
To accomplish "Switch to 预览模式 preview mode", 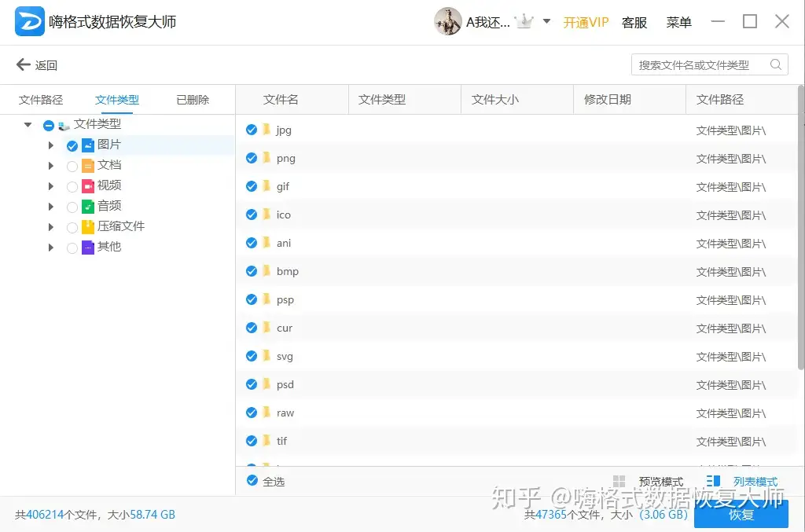I will [x=660, y=482].
